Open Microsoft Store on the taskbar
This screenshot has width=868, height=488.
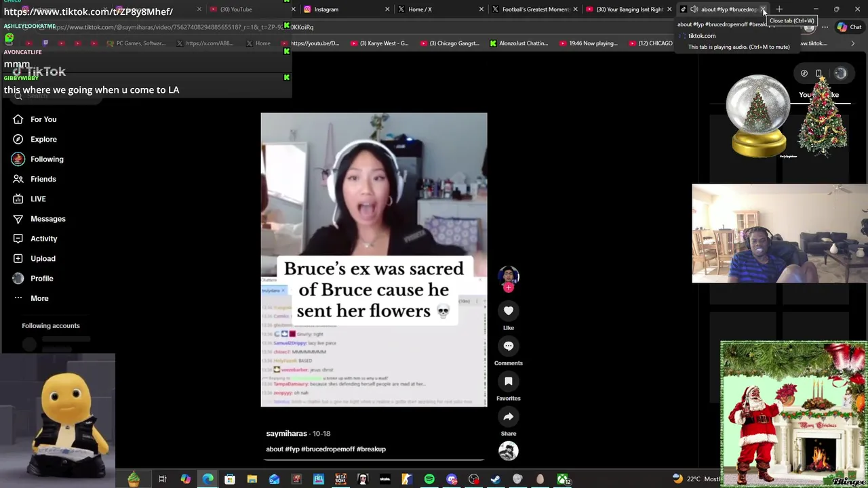click(x=230, y=479)
